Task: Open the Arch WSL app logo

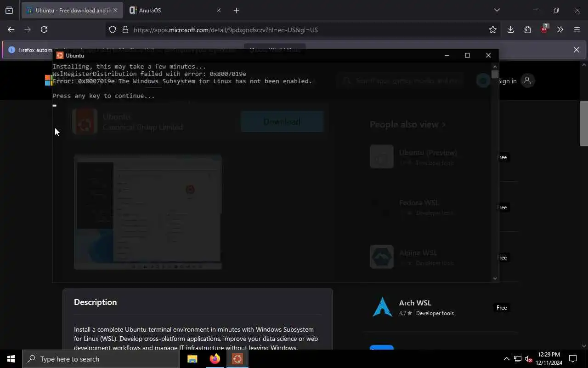Action: tap(382, 307)
